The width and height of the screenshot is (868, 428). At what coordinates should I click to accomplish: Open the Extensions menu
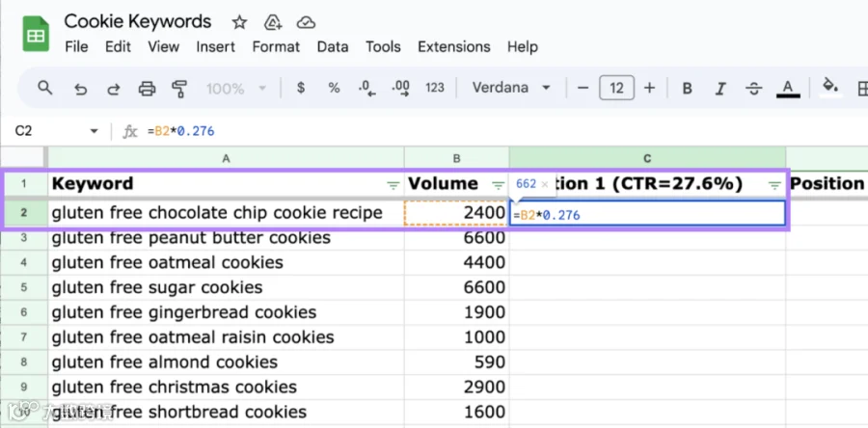454,47
